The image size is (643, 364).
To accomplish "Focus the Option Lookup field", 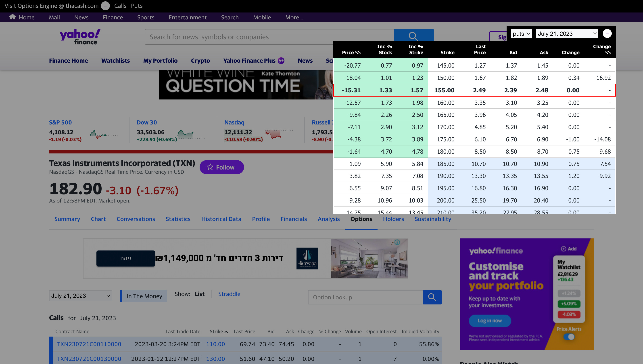I will 365,297.
